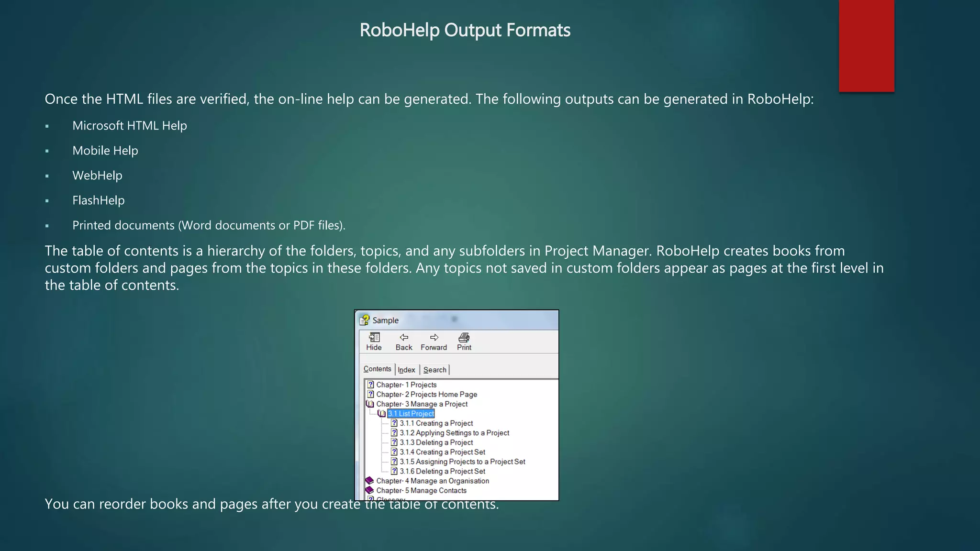Click the open book icon beside 3.1 List Project
This screenshot has height=551, width=980.
click(x=381, y=413)
